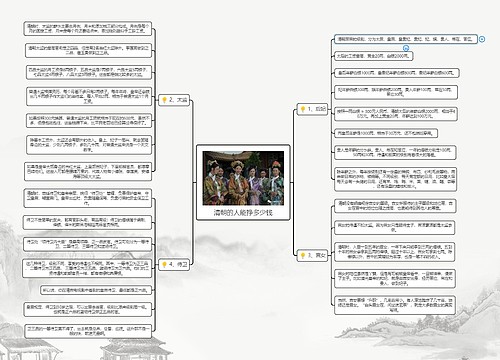
Task: Select 后妃 node mentioning 黄金20两 and 白银2000两
Action: coord(374,56)
